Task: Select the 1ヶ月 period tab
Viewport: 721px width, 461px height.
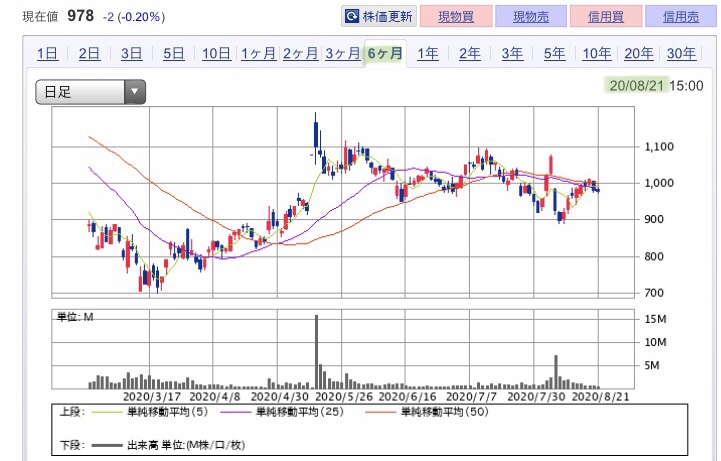Action: click(258, 54)
